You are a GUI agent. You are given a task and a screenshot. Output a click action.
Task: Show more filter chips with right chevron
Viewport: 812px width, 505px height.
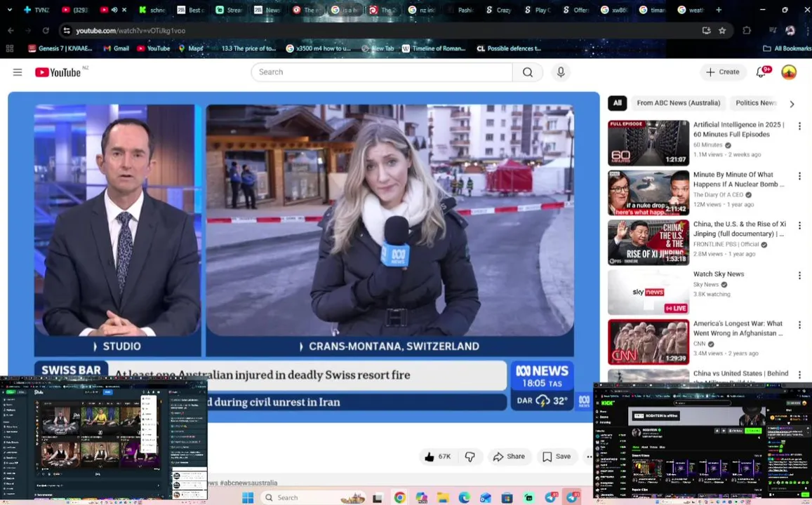(791, 104)
